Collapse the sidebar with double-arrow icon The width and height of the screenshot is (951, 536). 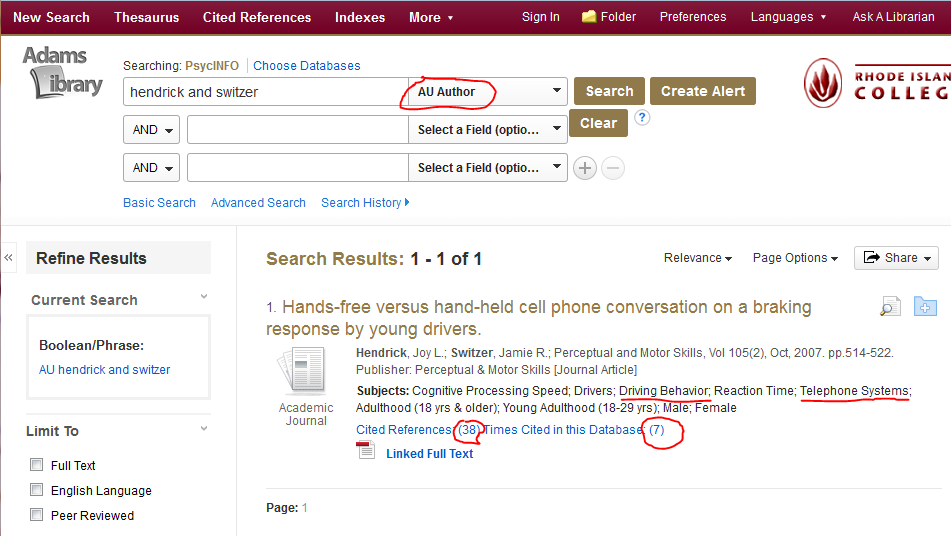coord(8,258)
